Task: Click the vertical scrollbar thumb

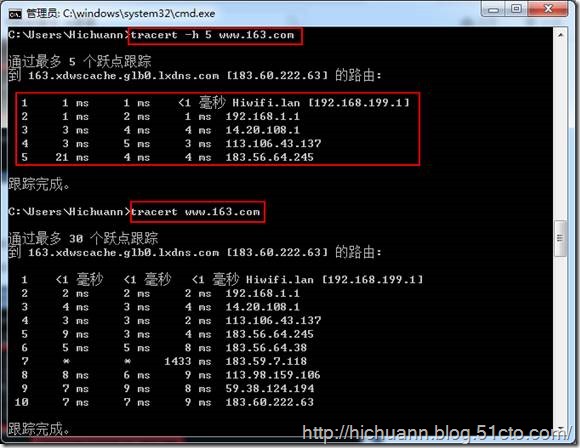Action: pyautogui.click(x=560, y=238)
